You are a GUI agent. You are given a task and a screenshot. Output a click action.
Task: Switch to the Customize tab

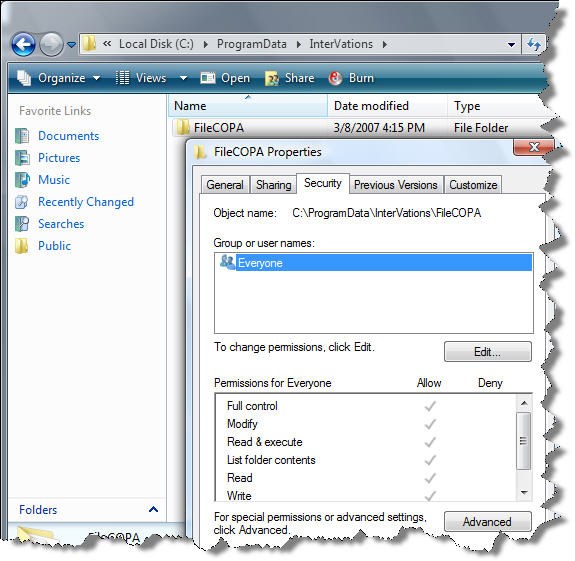(473, 185)
